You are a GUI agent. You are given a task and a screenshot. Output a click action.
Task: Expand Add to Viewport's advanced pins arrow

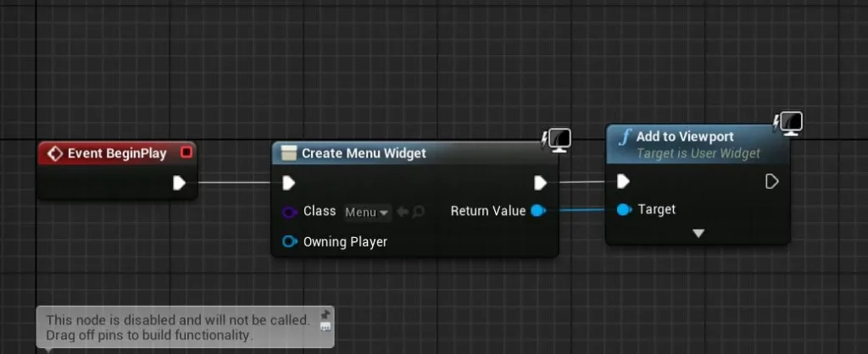(698, 234)
